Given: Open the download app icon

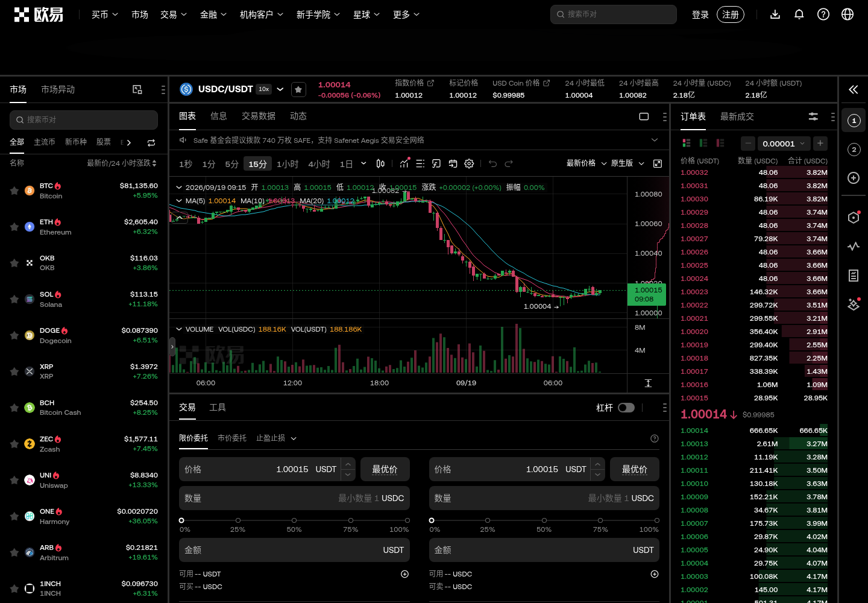Looking at the screenshot, I should 775,14.
